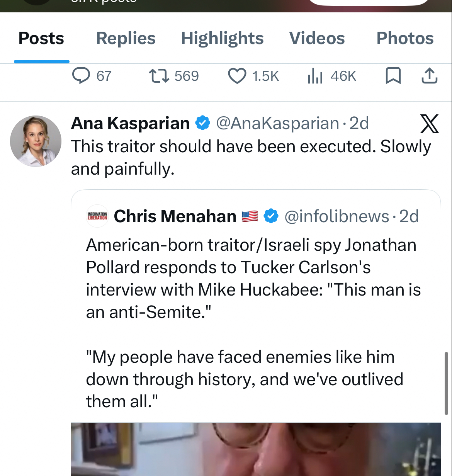452x476 pixels.
Task: Switch to the Replies tab
Action: point(126,38)
